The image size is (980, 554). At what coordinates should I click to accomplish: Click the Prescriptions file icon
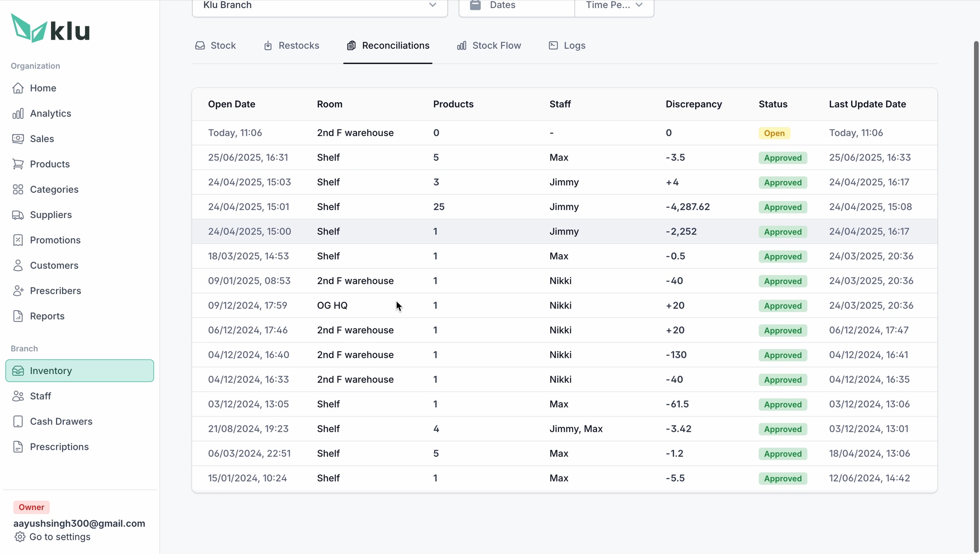click(18, 447)
